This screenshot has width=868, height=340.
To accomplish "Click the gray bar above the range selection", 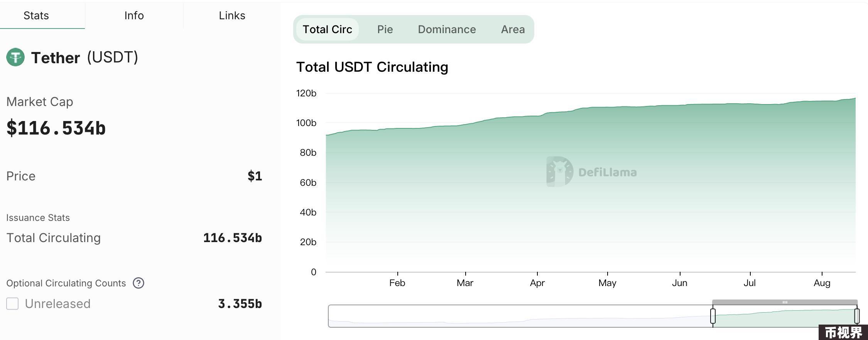I will (x=785, y=302).
